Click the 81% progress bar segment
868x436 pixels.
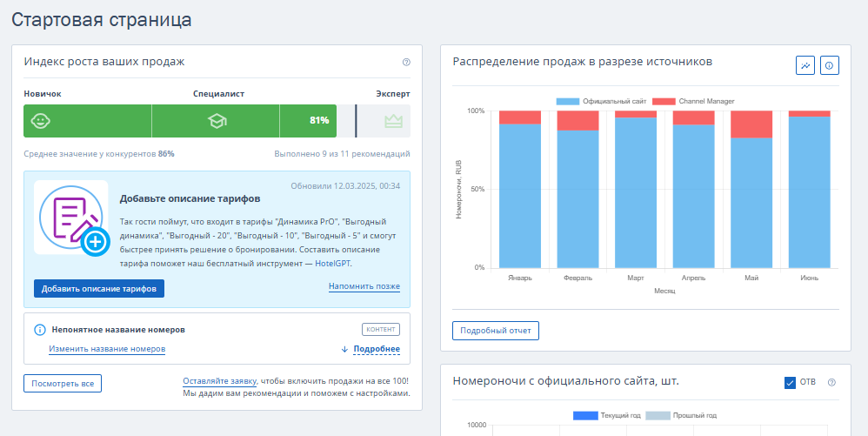308,121
